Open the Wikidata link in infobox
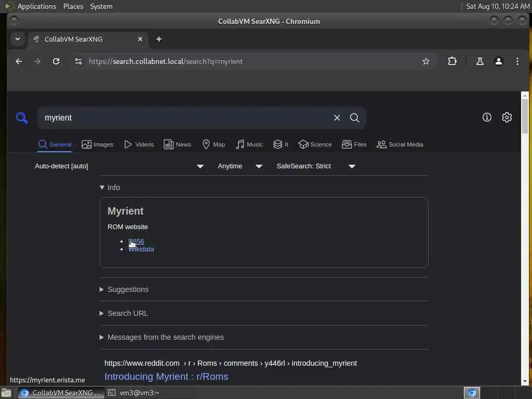Image resolution: width=532 pixels, height=399 pixels. click(x=141, y=249)
